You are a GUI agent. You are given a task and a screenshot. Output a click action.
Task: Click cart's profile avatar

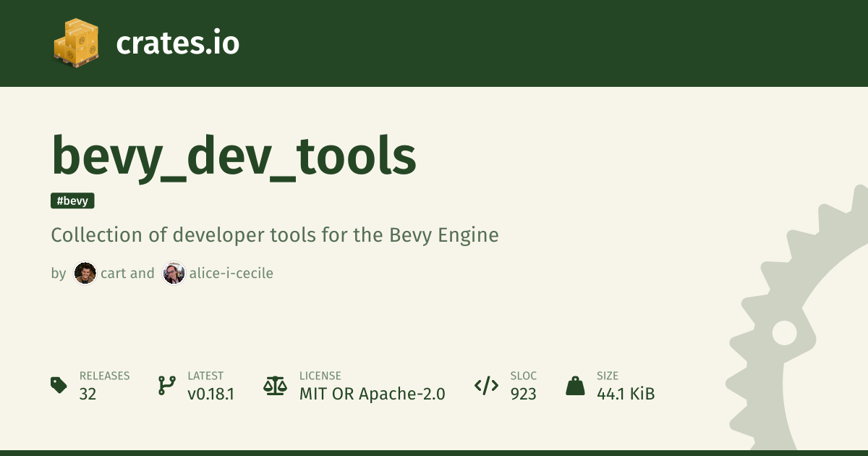[x=85, y=273]
